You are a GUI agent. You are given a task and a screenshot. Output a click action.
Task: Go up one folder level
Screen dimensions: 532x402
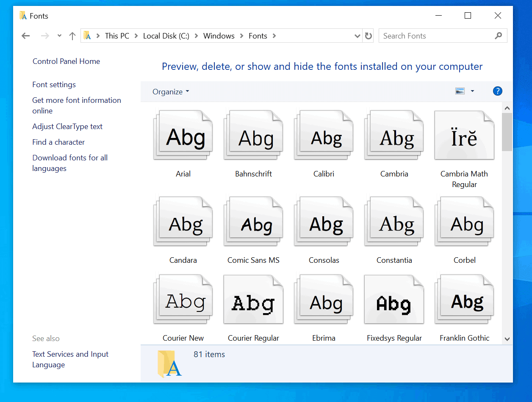pyautogui.click(x=72, y=36)
